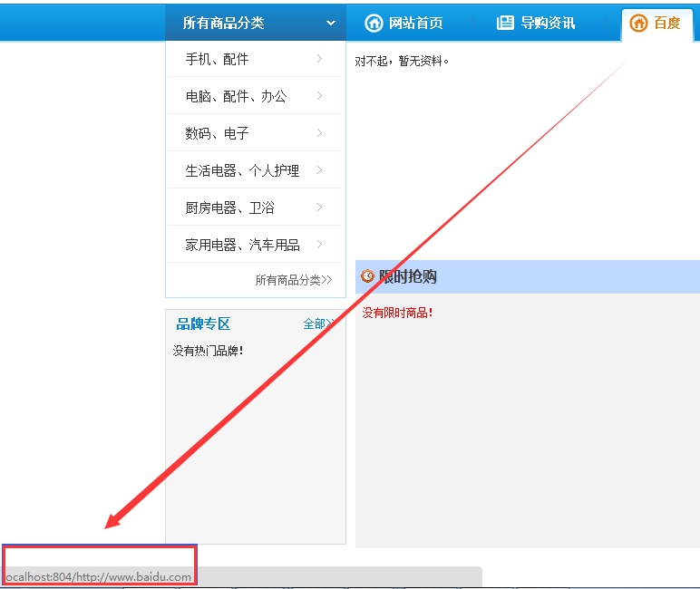Click the home icon beside 网站首页
The image size is (700, 589).
tap(373, 23)
